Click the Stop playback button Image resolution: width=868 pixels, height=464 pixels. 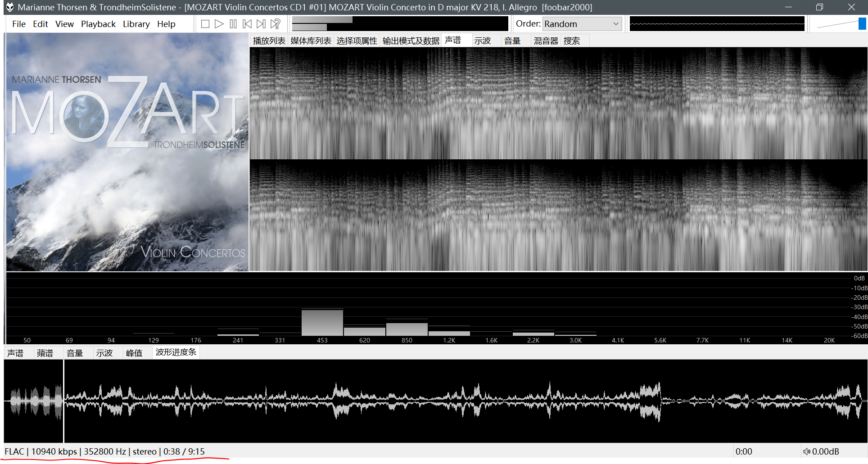[x=205, y=24]
